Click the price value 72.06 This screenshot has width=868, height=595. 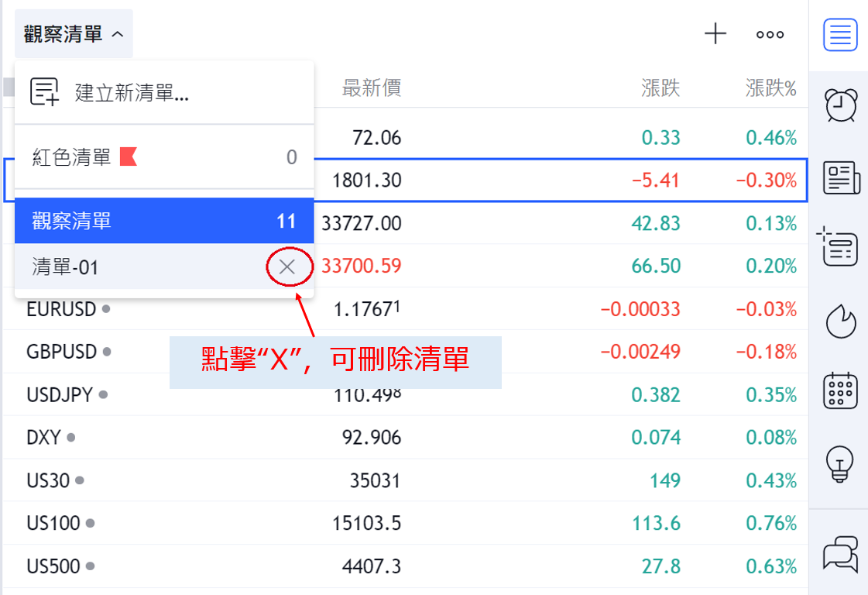[x=376, y=137]
